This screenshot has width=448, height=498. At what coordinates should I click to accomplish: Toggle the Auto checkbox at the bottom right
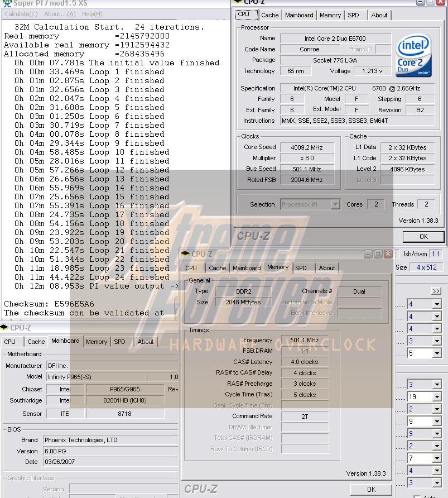tap(417, 495)
